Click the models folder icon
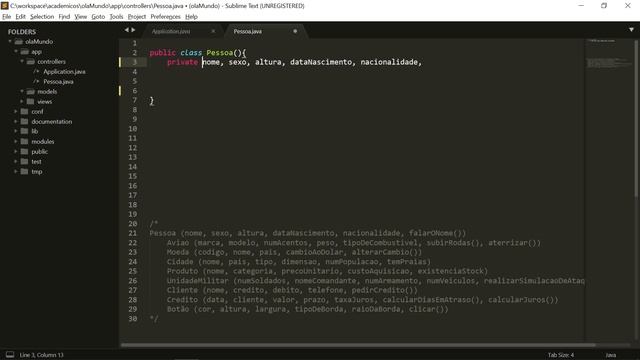Screen dimensions: 640x360 31,91
